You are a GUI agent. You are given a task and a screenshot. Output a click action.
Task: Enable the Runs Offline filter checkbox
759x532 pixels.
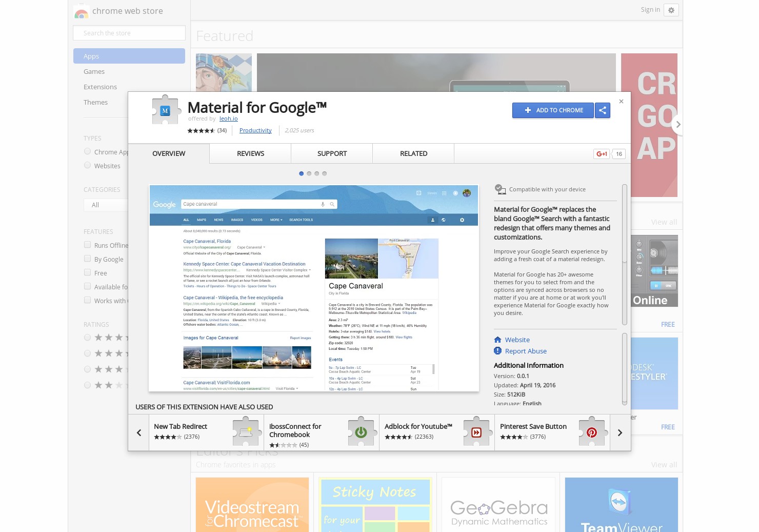[x=87, y=245]
